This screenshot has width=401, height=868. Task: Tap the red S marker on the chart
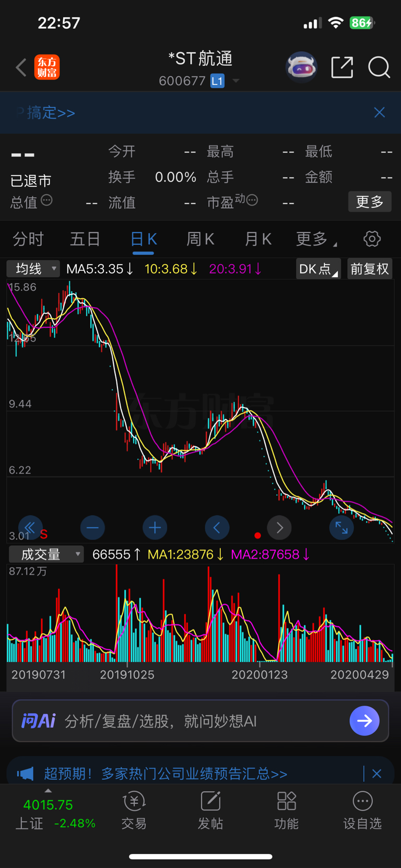point(44,534)
